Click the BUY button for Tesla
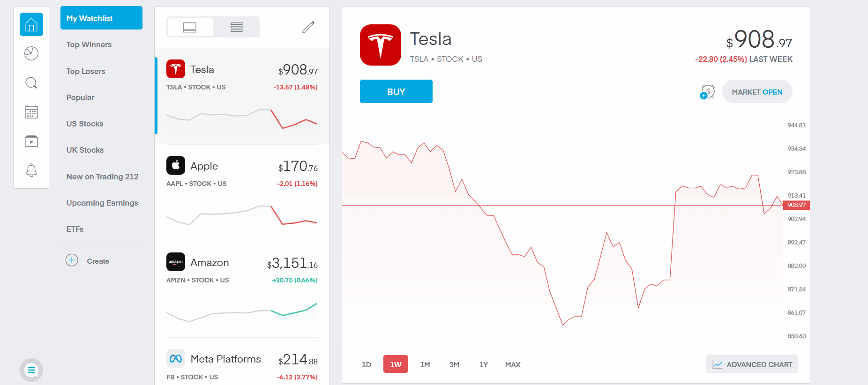This screenshot has width=868, height=385. coord(396,91)
